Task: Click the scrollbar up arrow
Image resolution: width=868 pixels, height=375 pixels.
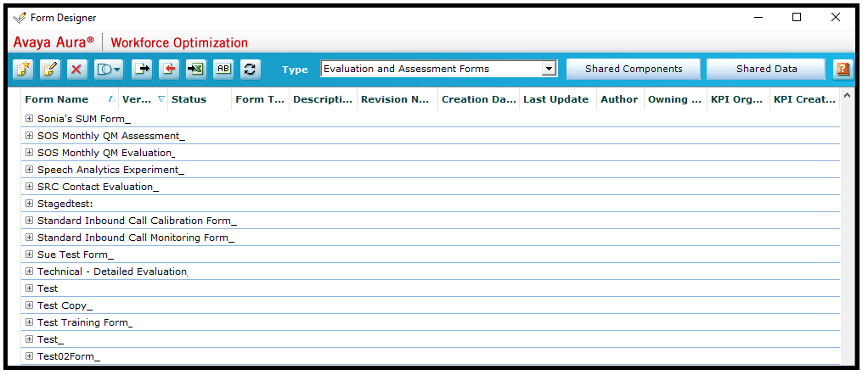Action: pyautogui.click(x=847, y=96)
